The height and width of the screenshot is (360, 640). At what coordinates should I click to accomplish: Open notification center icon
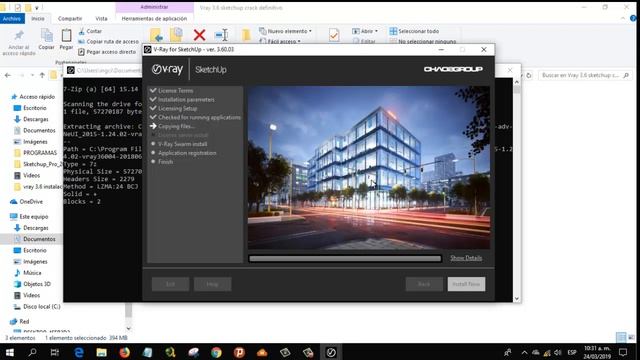623,352
